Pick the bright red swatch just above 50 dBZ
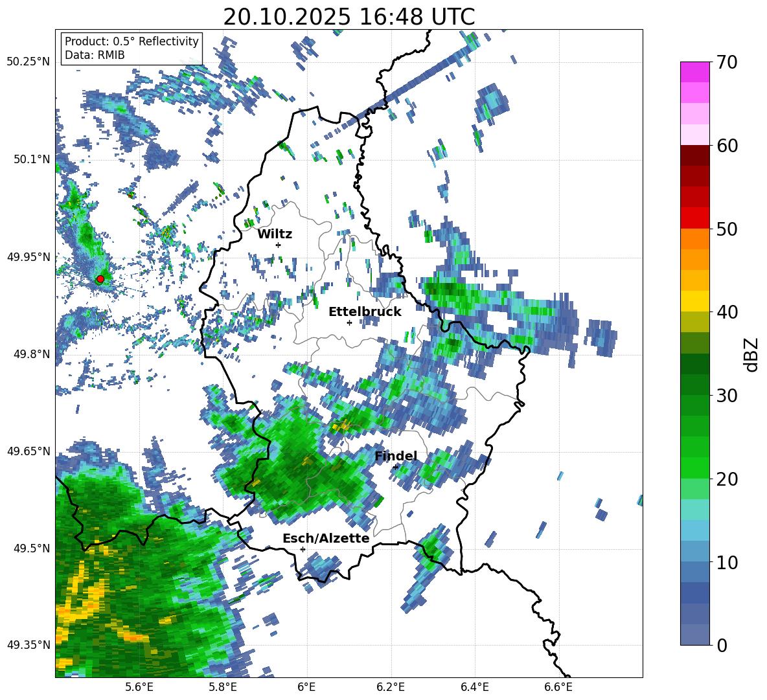 coord(694,218)
